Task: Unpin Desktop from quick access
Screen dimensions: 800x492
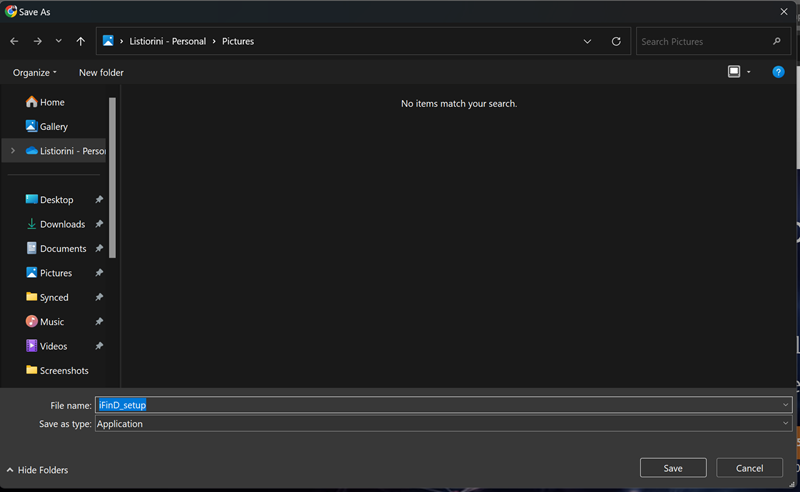Action: [x=99, y=200]
